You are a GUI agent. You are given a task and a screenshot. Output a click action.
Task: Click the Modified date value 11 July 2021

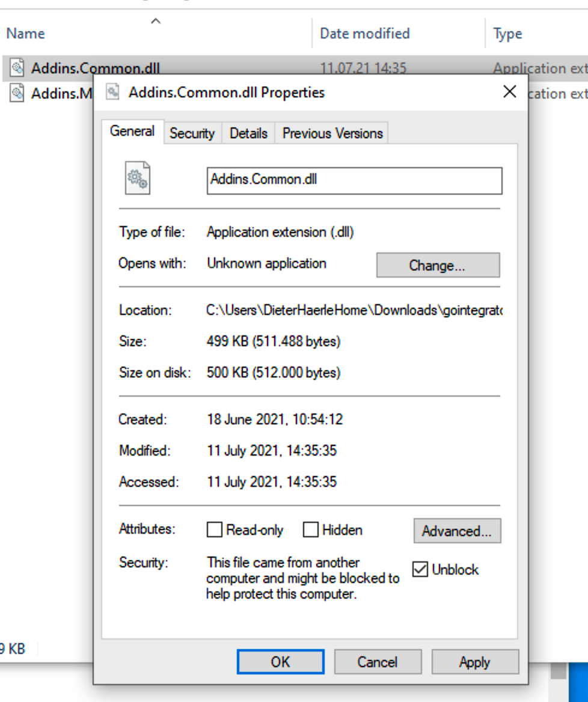271,450
